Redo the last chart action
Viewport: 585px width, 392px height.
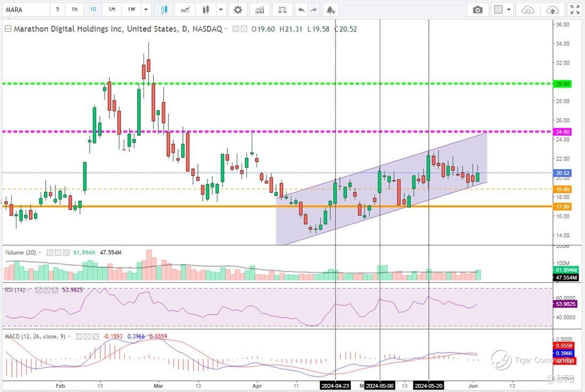pyautogui.click(x=314, y=10)
